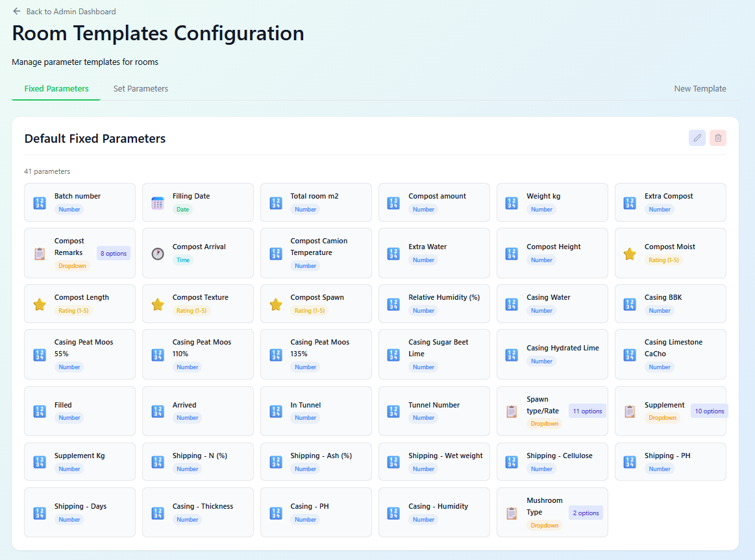Click the Casing Hydrated Lime parameter name
Viewport: 755px width, 560px height.
click(x=563, y=348)
